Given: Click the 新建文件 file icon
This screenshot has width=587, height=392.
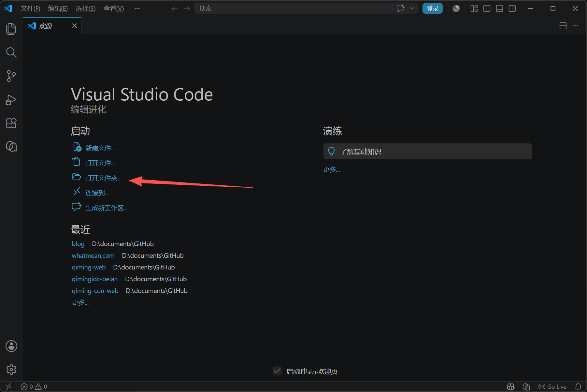Looking at the screenshot, I should [77, 147].
